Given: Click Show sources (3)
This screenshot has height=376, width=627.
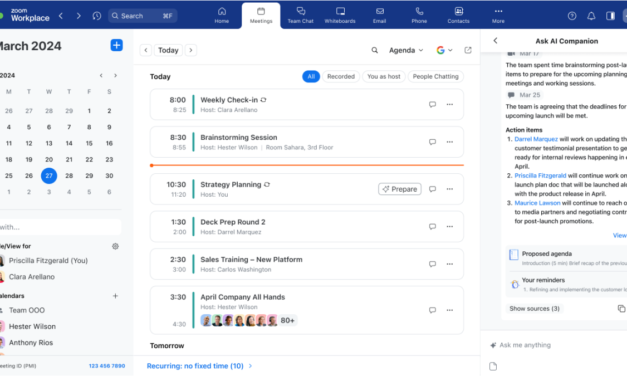Looking at the screenshot, I should click(x=534, y=308).
